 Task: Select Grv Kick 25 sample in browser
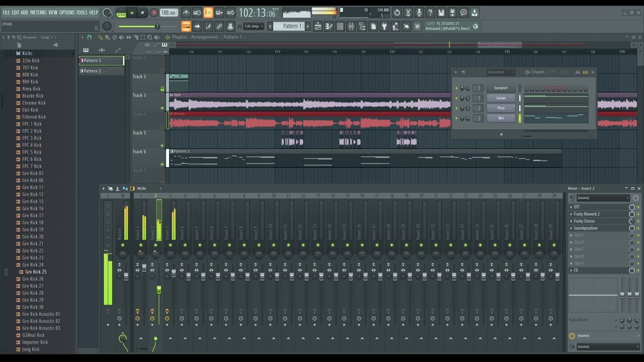tap(36, 272)
